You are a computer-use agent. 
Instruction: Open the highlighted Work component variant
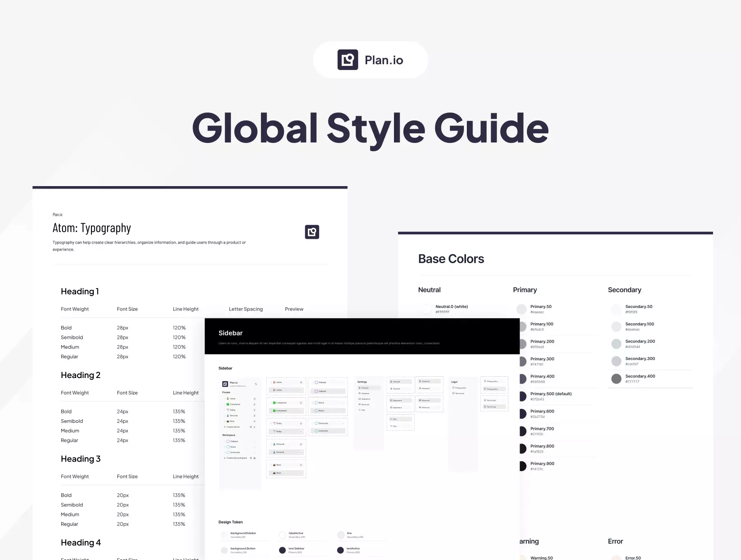pos(286,473)
